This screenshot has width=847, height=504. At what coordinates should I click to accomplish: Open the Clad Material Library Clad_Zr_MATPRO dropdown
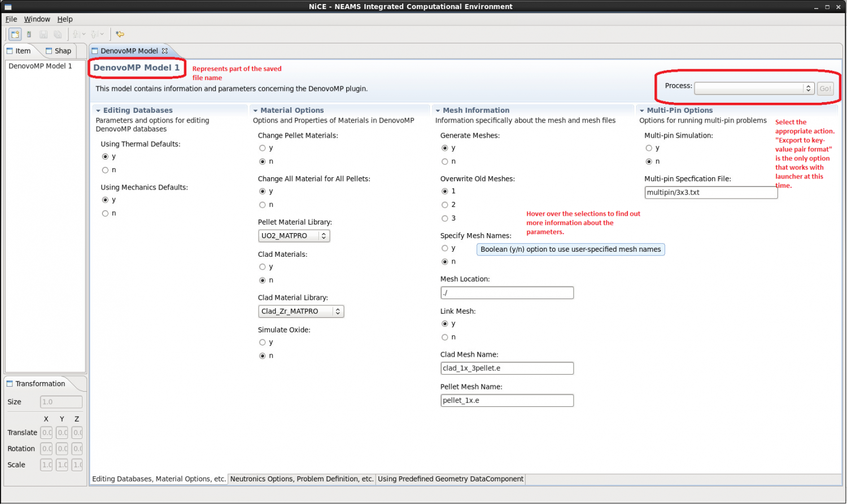301,312
